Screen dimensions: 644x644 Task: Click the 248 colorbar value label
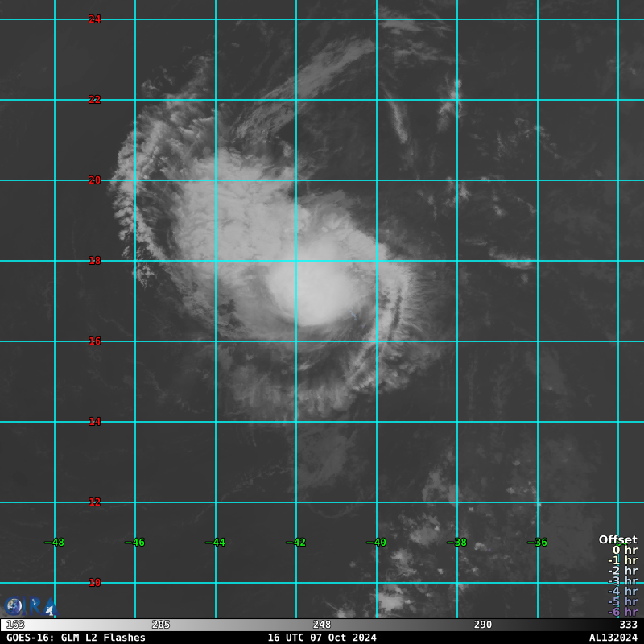coord(322,625)
